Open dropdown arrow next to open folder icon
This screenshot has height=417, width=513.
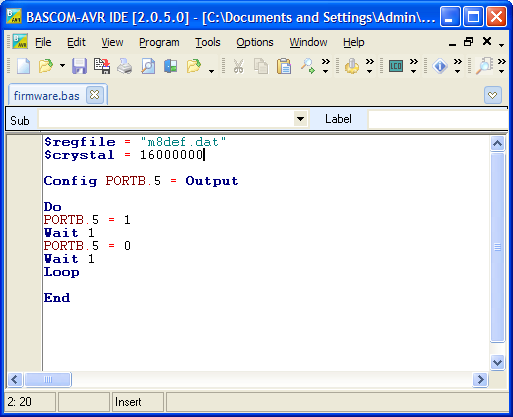(x=62, y=65)
